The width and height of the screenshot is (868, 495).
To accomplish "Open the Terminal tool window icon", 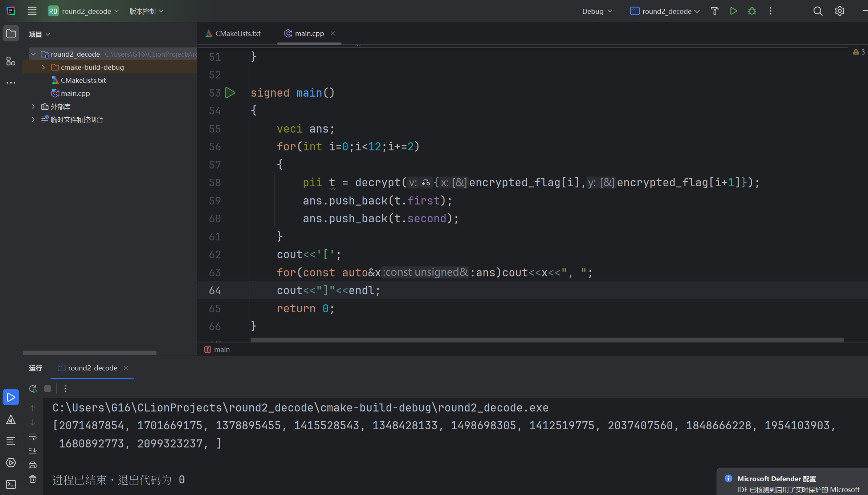I will 11,484.
